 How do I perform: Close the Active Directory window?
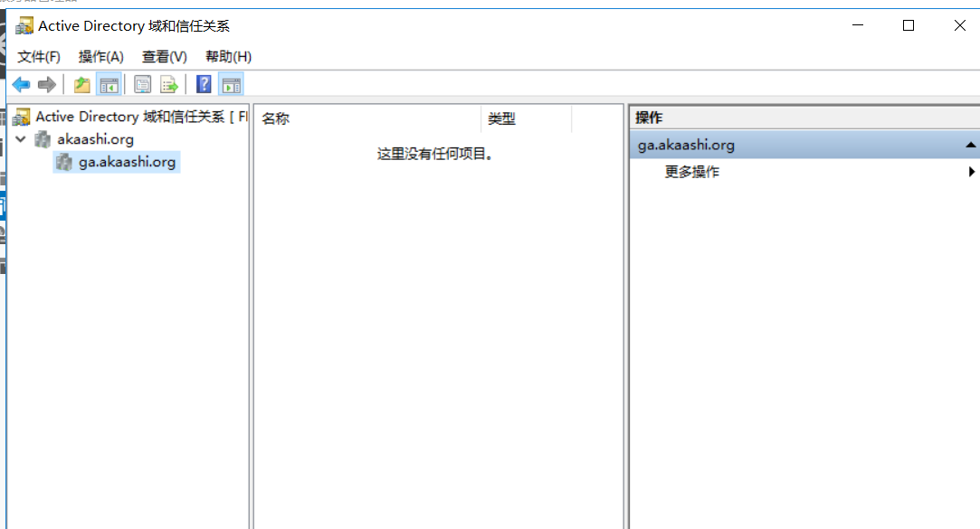pyautogui.click(x=960, y=25)
